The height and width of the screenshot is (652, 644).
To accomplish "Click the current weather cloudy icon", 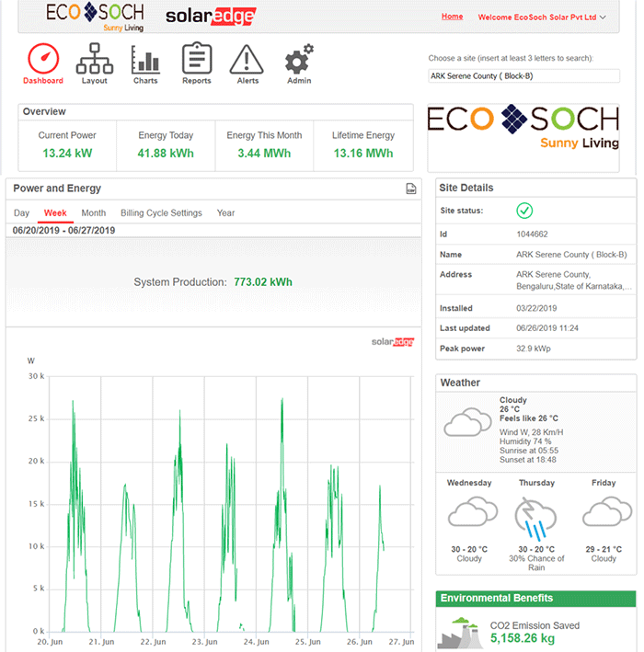I will 467,422.
